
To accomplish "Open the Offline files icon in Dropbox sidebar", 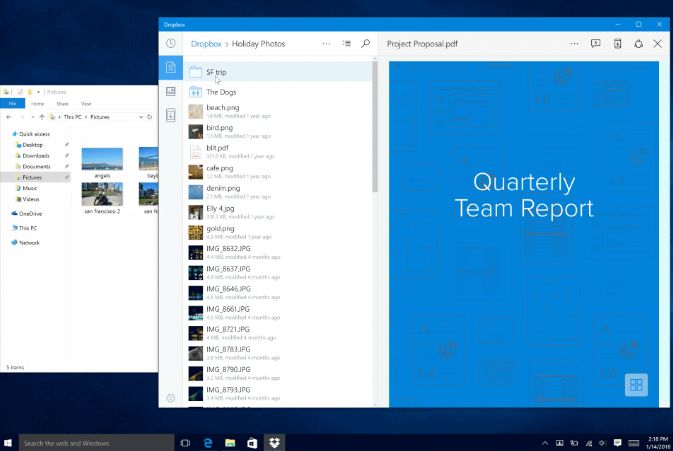I will click(171, 115).
